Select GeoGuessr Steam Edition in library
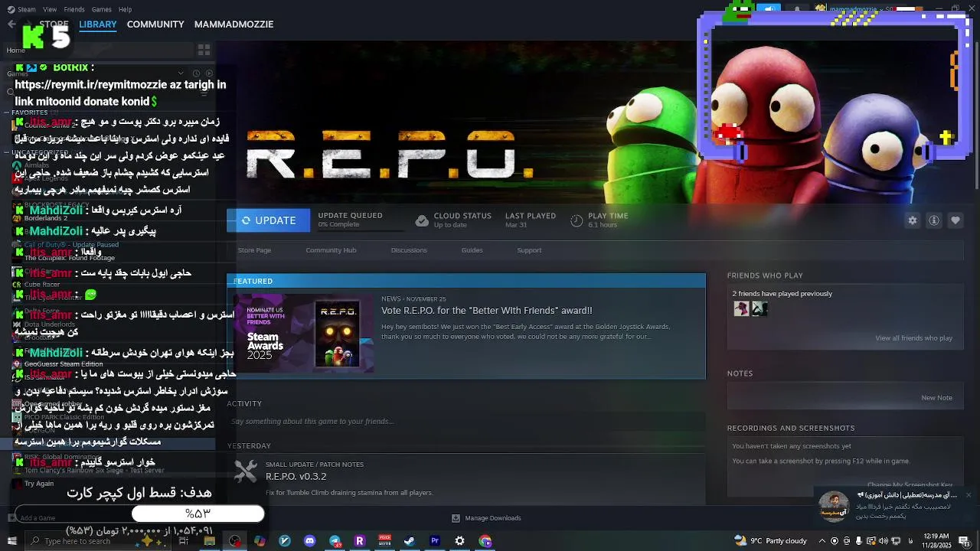The width and height of the screenshot is (980, 551). [x=64, y=364]
